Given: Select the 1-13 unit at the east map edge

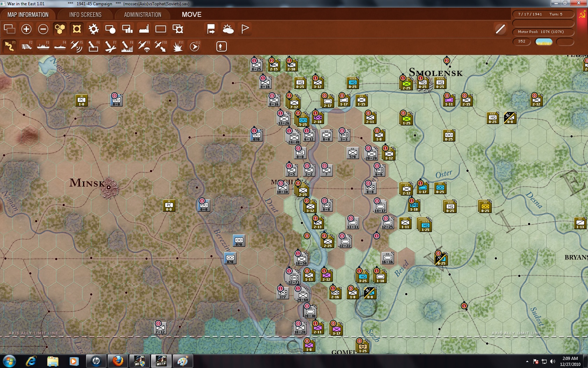Looking at the screenshot, I should point(580,223).
